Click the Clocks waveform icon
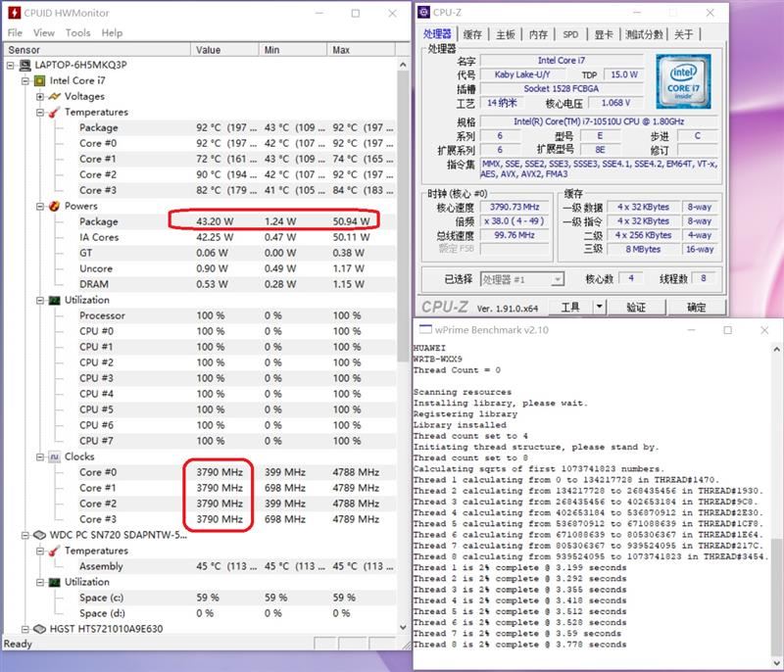This screenshot has width=784, height=672. coord(55,457)
